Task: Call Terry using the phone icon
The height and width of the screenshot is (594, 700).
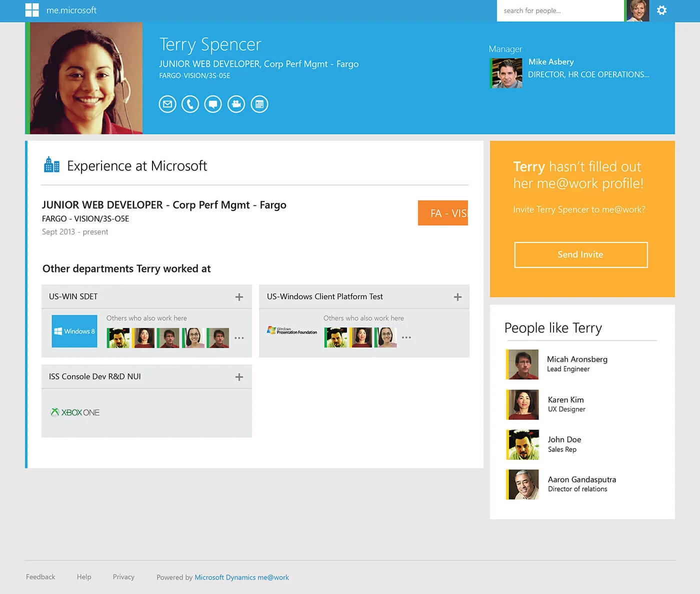Action: [190, 104]
